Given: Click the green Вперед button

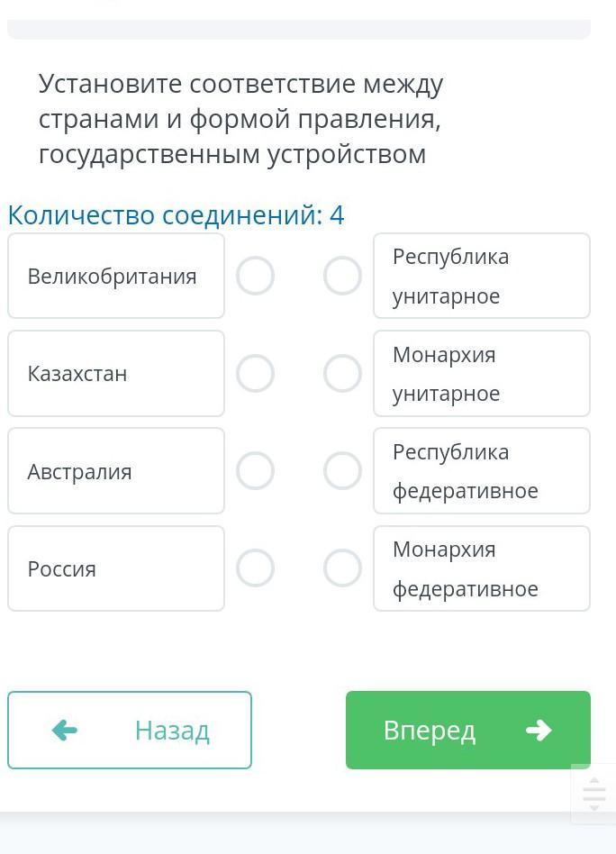Looking at the screenshot, I should pos(468,730).
